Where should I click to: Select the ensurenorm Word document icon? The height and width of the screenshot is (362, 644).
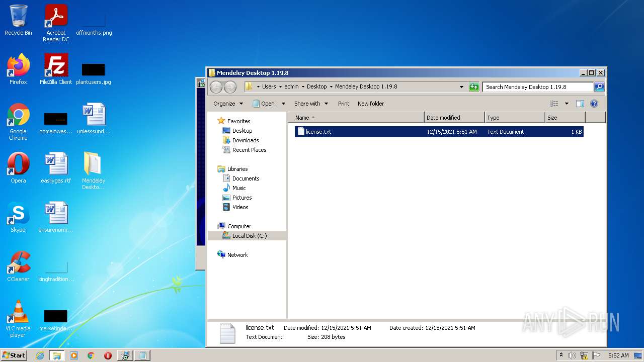[56, 217]
